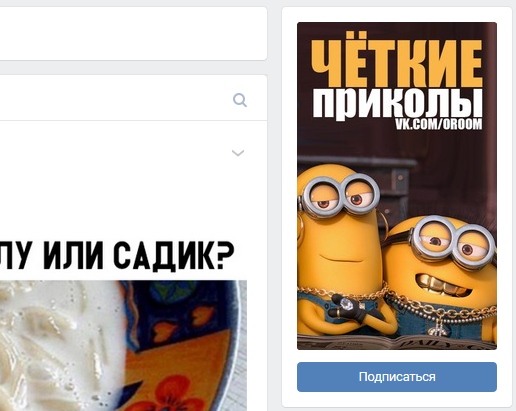This screenshot has height=411, width=516.
Task: Click the magnifier search icon on the wall
Action: [240, 100]
